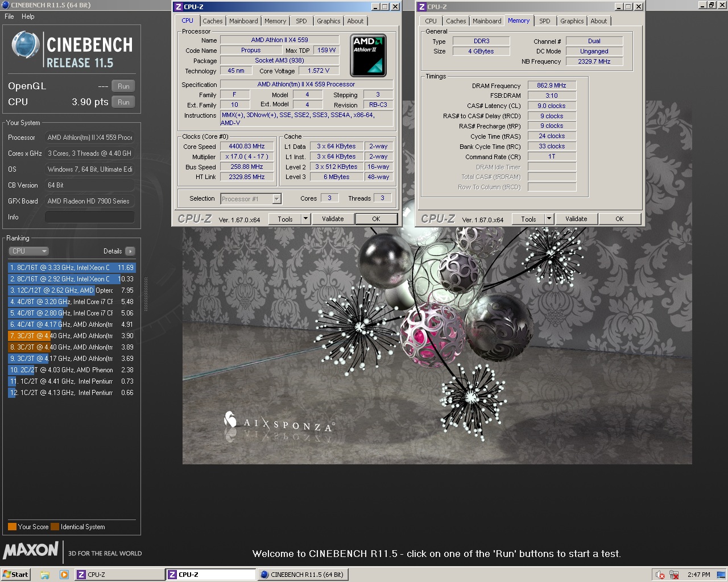
Task: Click the MAXON logo at the bottom left
Action: [x=31, y=550]
